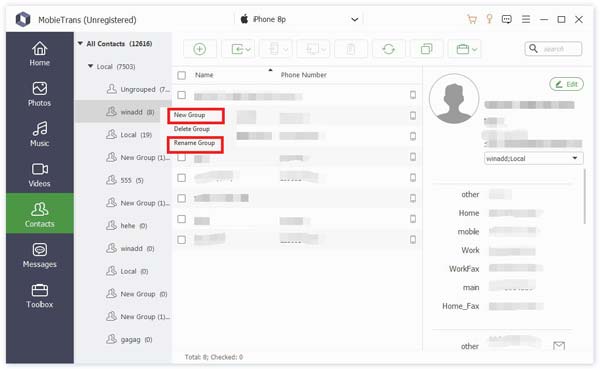Open the Messages section

click(39, 256)
